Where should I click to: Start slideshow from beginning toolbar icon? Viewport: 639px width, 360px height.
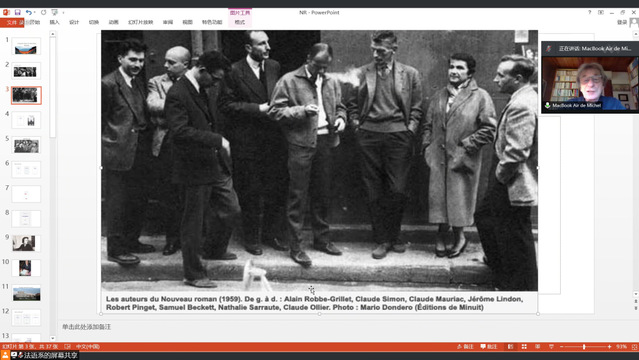(x=55, y=13)
